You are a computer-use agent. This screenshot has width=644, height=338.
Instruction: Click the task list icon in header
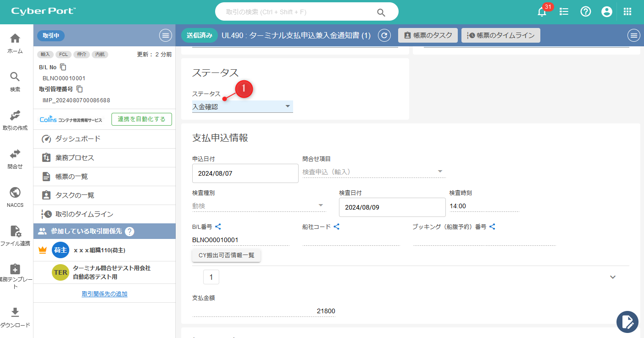(564, 12)
